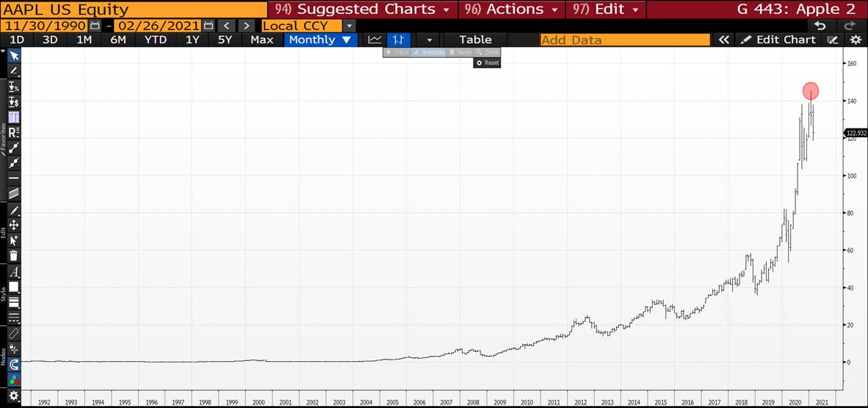Select the parallel channel tool

point(14,193)
